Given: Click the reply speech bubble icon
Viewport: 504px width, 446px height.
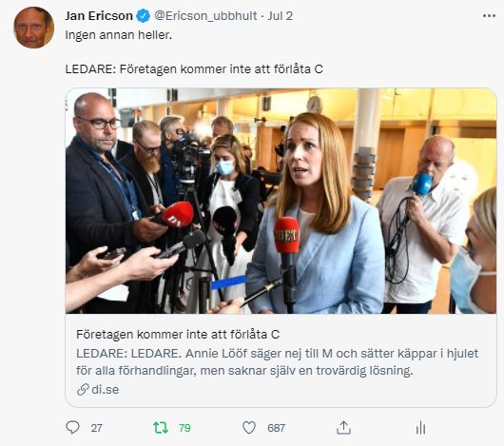Looking at the screenshot, I should [72, 428].
